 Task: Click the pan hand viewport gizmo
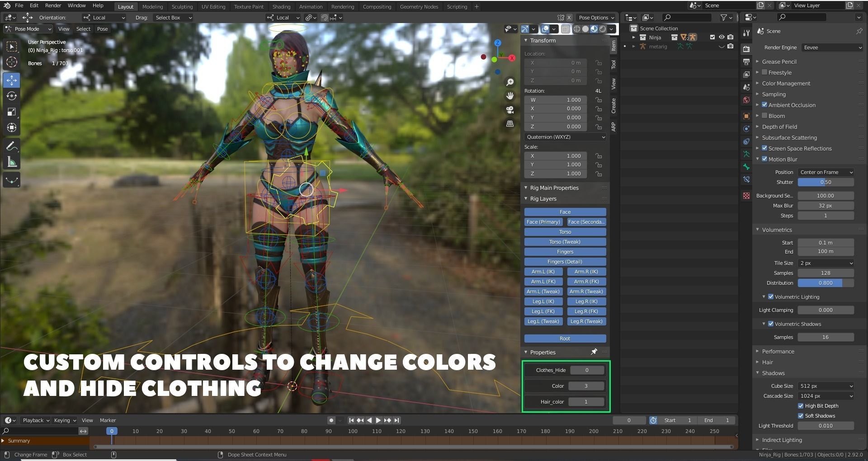click(510, 96)
